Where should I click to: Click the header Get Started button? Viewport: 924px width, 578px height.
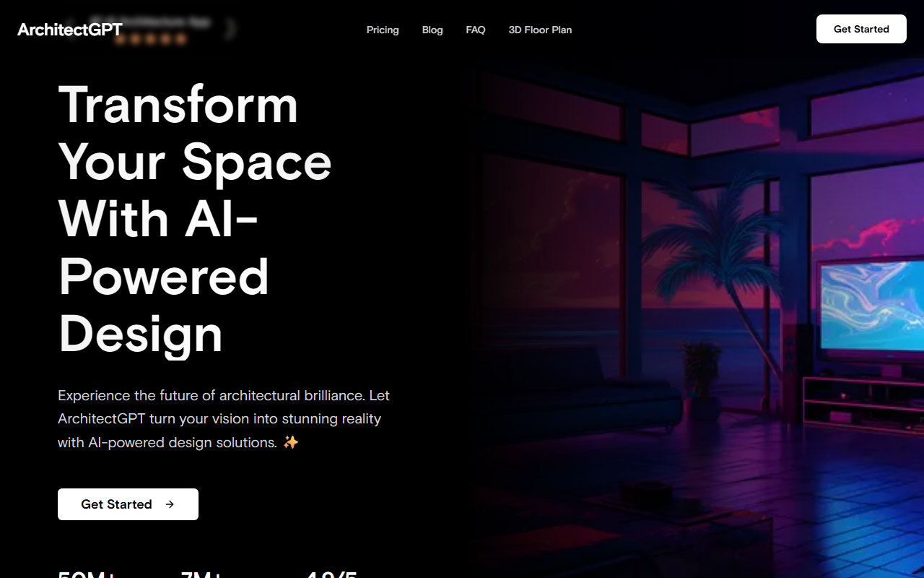[x=861, y=29]
